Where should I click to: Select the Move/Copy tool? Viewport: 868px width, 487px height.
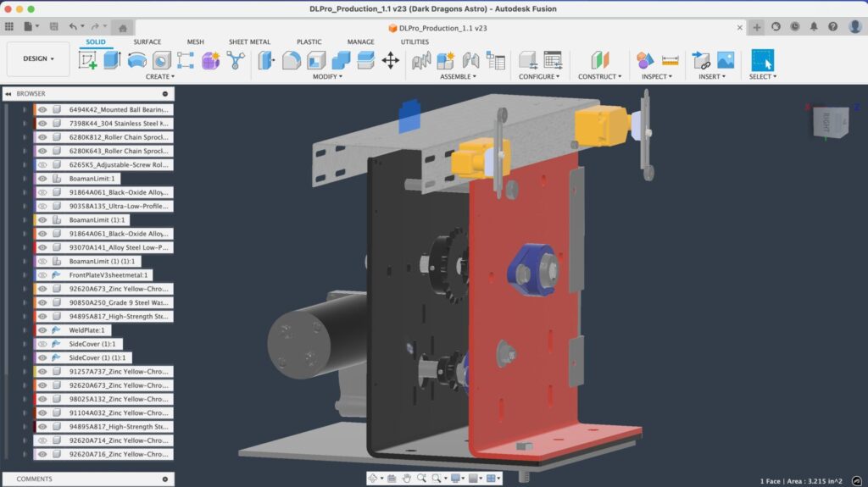coord(390,60)
